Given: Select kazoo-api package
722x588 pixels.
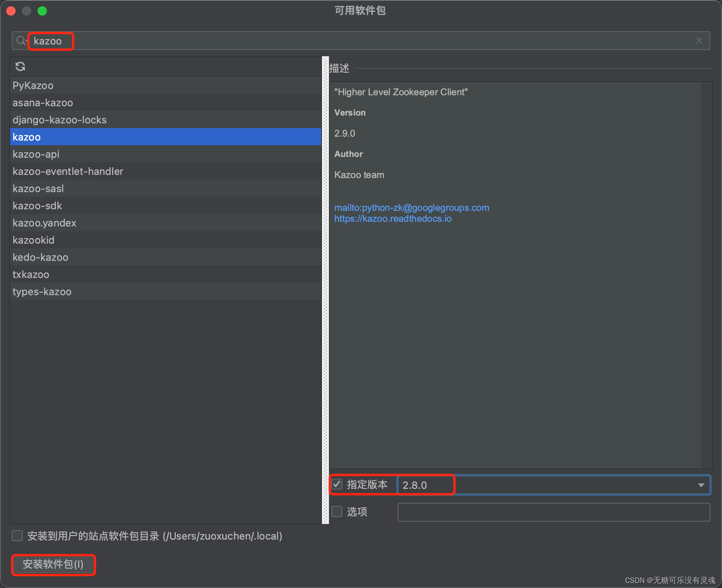Looking at the screenshot, I should [x=166, y=154].
